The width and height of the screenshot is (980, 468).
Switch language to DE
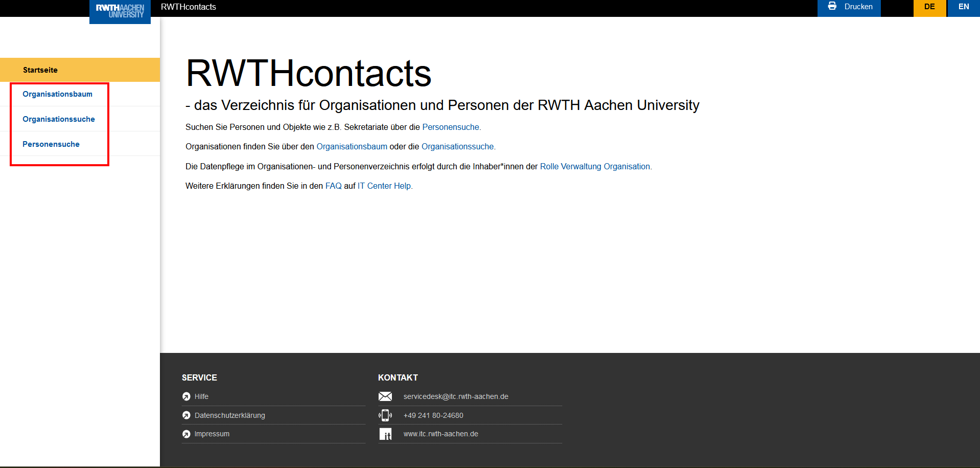tap(929, 8)
